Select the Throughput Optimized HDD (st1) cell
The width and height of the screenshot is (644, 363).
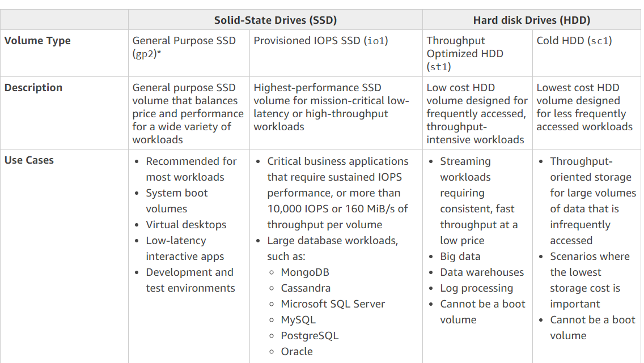(x=464, y=54)
